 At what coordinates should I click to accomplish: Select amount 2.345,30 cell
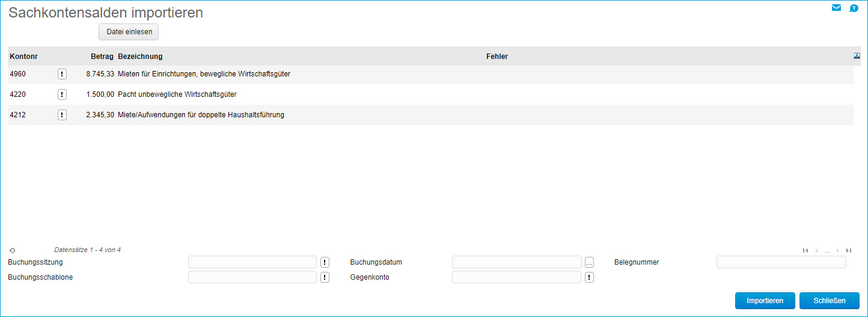click(x=100, y=115)
